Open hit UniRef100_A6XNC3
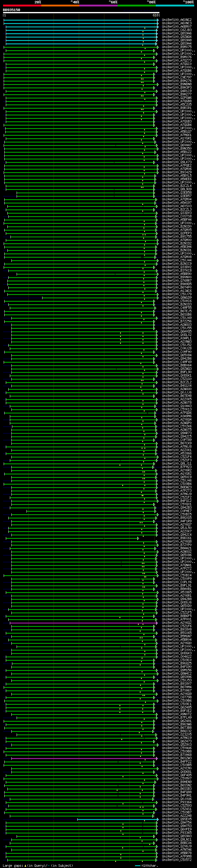The width and height of the screenshot is (197, 868). pyautogui.click(x=177, y=23)
